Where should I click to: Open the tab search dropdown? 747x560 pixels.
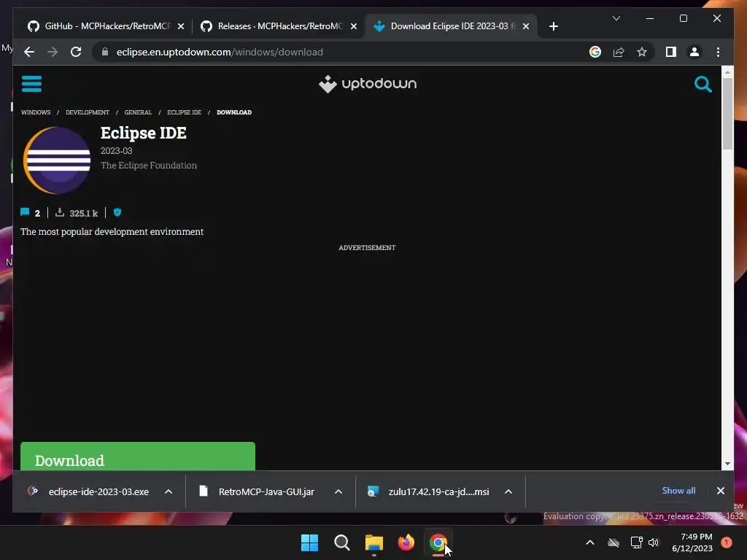(x=616, y=18)
